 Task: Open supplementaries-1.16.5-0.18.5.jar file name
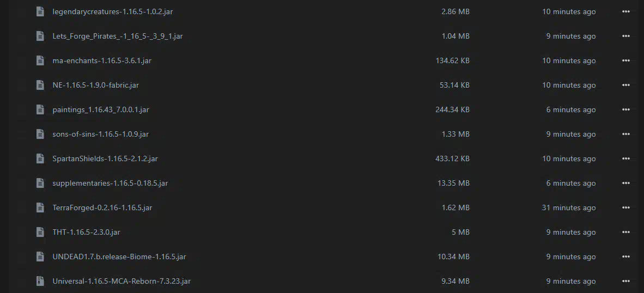coord(110,183)
